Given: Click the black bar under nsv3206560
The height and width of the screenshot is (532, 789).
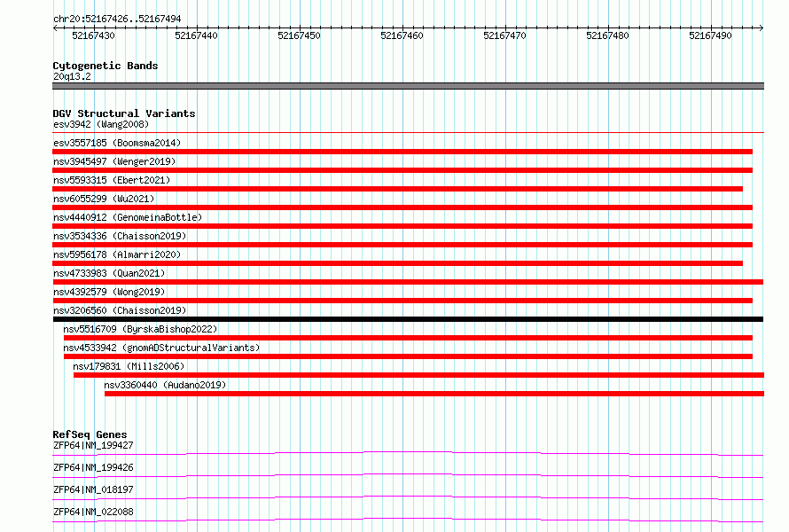Looking at the screenshot, I should tap(408, 319).
